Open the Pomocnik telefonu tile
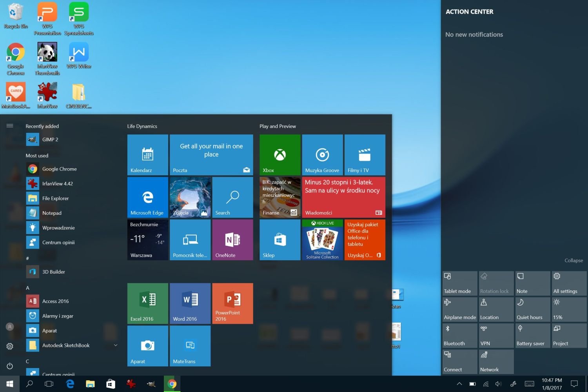588x392 pixels. tap(190, 240)
